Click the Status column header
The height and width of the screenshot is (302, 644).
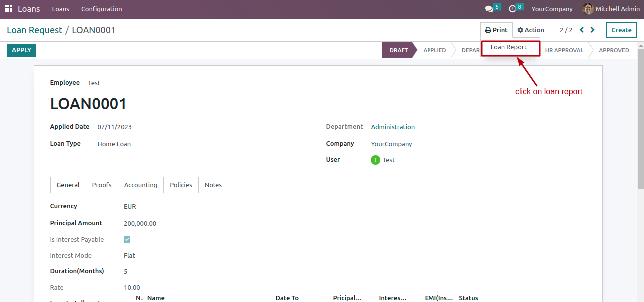click(x=468, y=298)
